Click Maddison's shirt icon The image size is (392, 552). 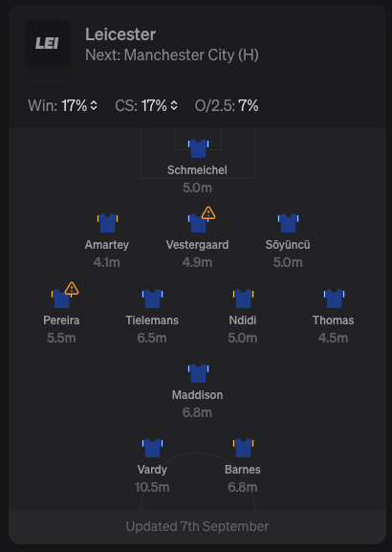[198, 373]
